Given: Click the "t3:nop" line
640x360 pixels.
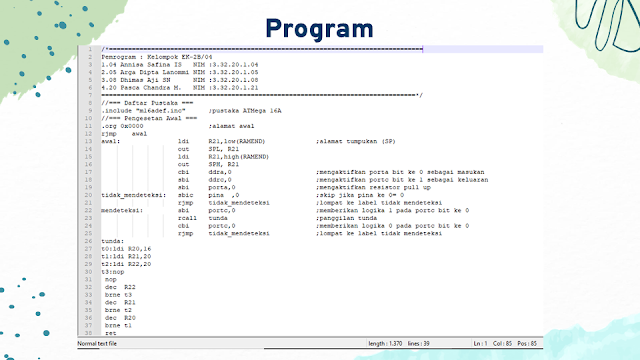Looking at the screenshot, I should click(x=113, y=272).
